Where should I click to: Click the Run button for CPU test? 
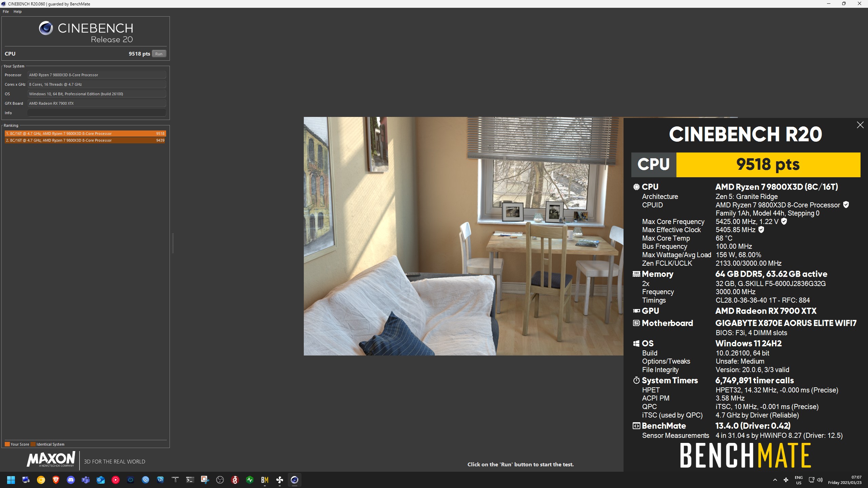pos(159,54)
